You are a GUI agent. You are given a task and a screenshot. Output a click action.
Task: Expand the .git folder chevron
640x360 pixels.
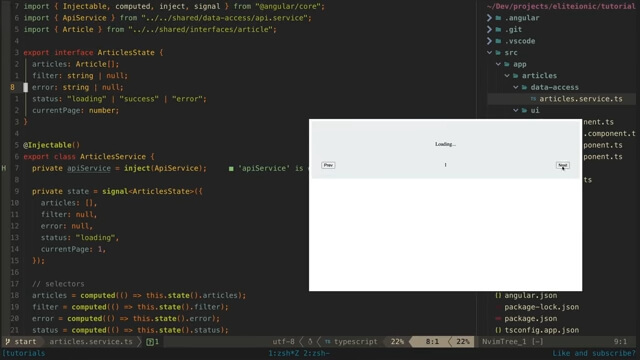489,29
